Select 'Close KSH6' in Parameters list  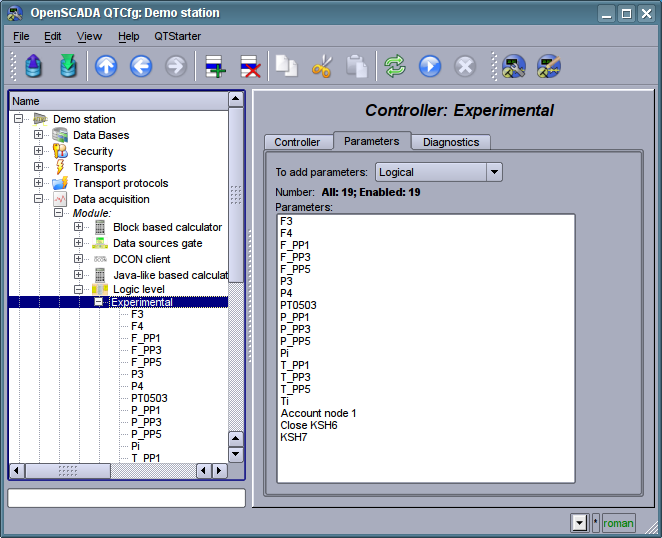309,425
